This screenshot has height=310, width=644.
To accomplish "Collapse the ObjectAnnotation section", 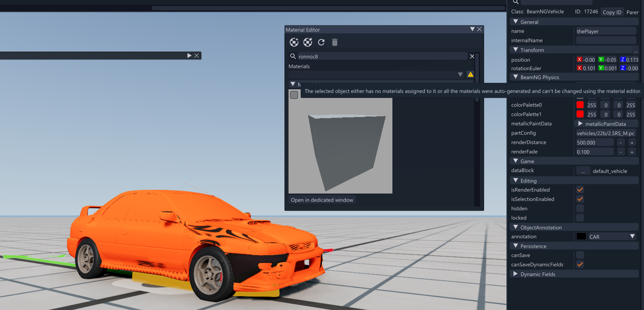I will [516, 227].
